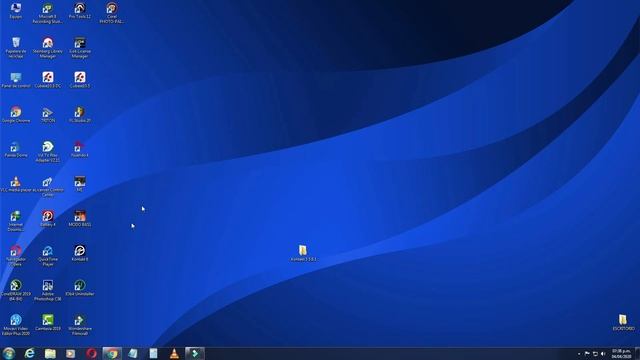The image size is (640, 360).
Task: Launch the Cubase 10.5 DC shortcut
Action: 47,80
